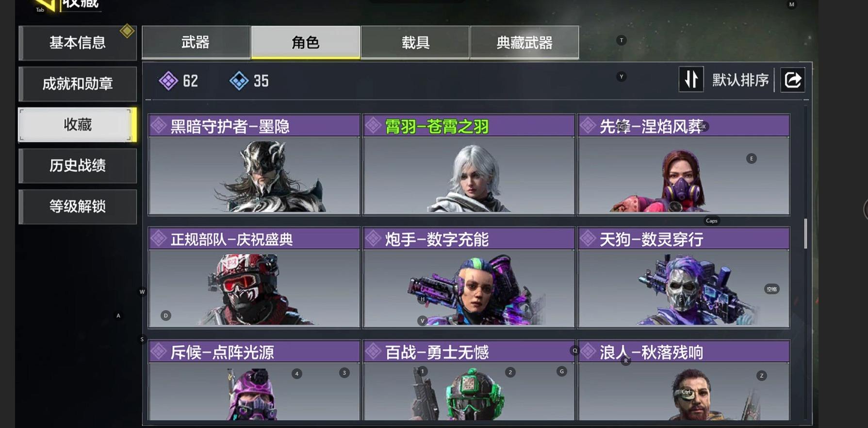Click the share export icon
The image size is (868, 428).
(792, 80)
